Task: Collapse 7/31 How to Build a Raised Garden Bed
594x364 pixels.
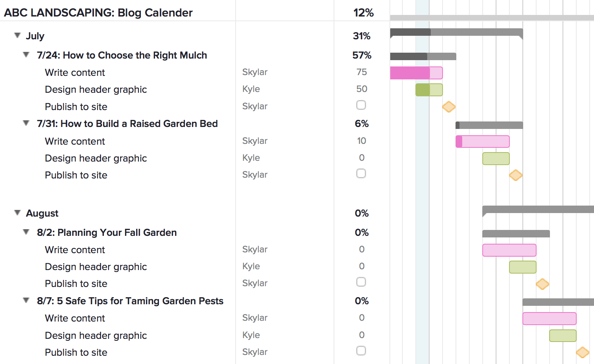Action: [x=26, y=123]
